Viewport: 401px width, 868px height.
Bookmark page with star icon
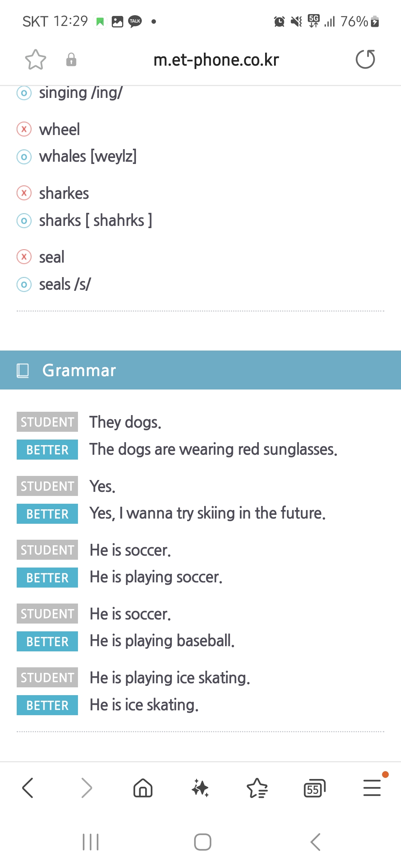click(36, 60)
